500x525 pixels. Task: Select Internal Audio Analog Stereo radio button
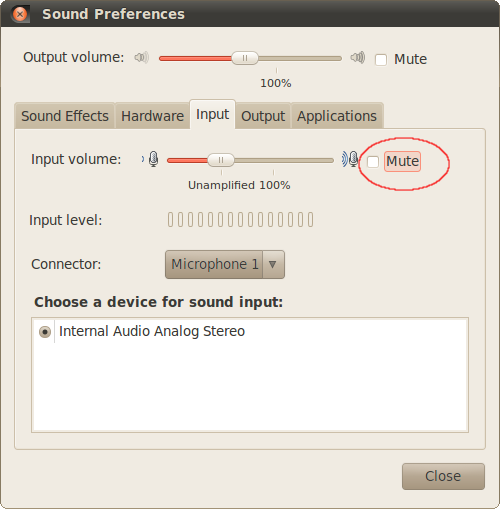click(45, 332)
